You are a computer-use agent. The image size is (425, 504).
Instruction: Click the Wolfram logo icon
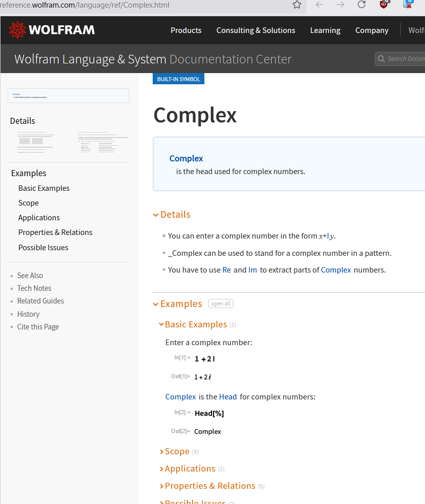pos(17,30)
